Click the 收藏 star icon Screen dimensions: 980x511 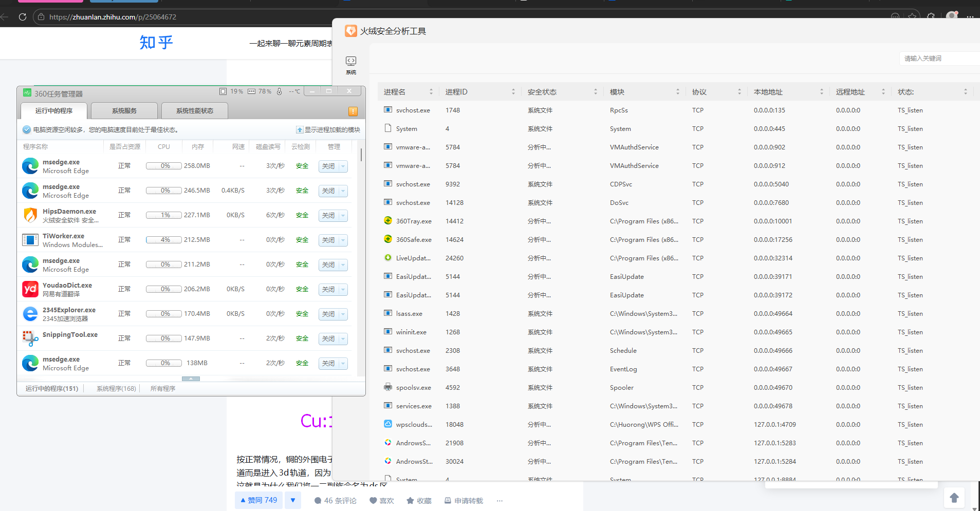410,501
